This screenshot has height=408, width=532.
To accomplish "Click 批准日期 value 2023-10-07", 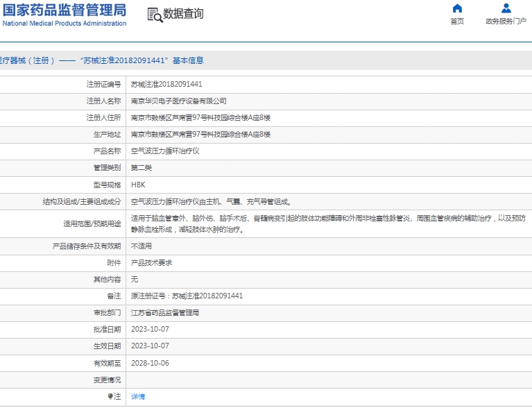I will [x=150, y=330].
